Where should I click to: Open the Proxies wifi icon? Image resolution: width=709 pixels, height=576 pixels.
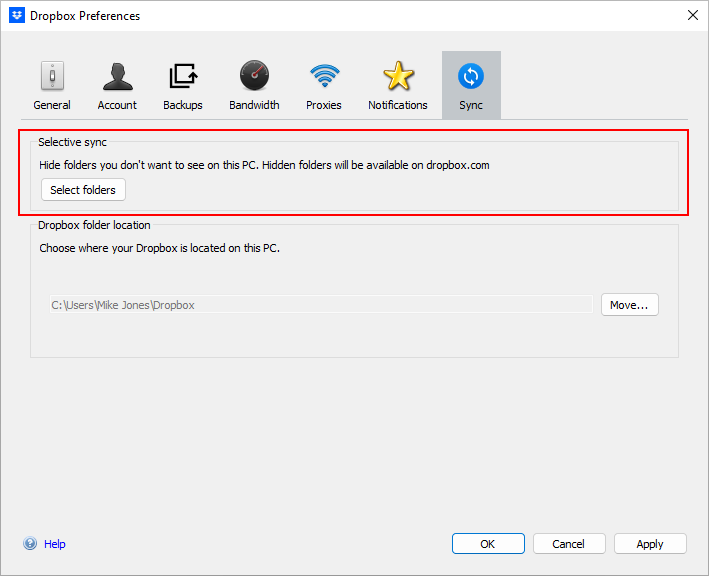(324, 76)
